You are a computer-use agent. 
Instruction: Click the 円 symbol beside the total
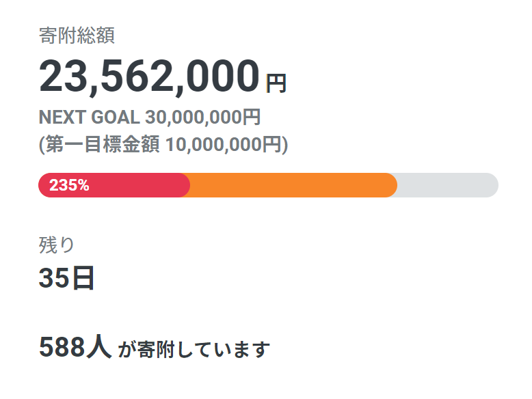coord(276,84)
